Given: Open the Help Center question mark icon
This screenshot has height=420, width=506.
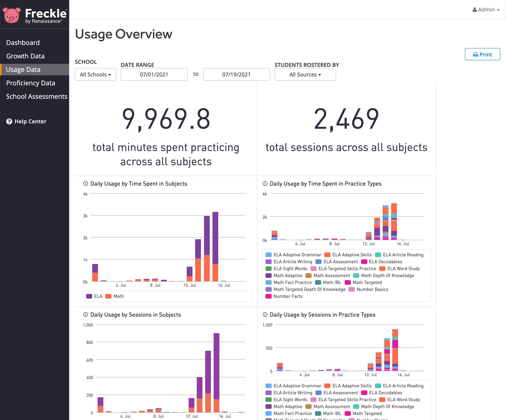Looking at the screenshot, I should (9, 121).
